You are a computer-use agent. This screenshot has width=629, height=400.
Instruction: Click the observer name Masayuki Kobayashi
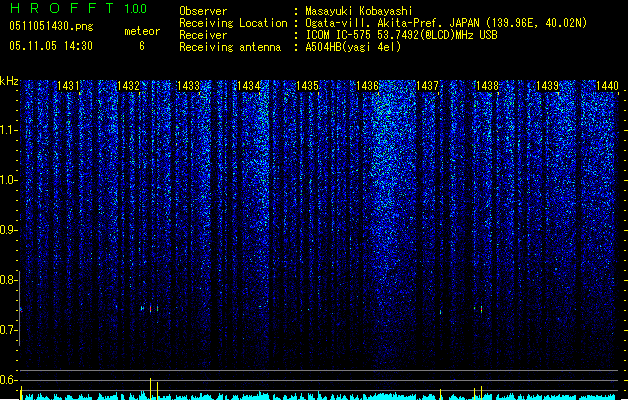[359, 11]
